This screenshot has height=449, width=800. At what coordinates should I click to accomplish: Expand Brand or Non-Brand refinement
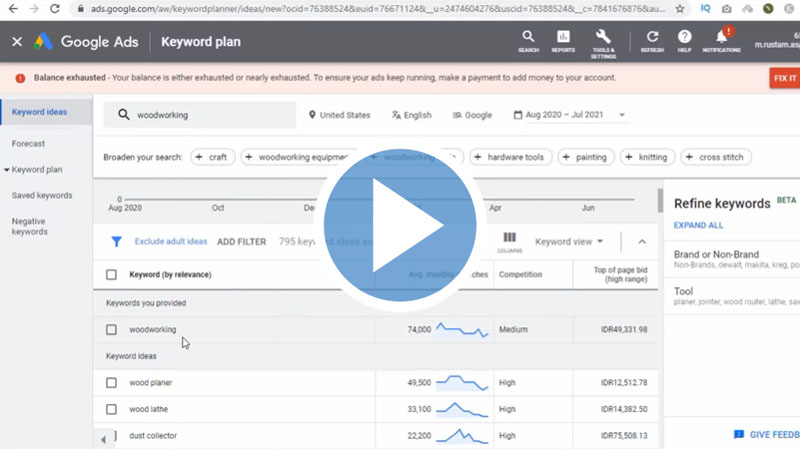tap(734, 259)
